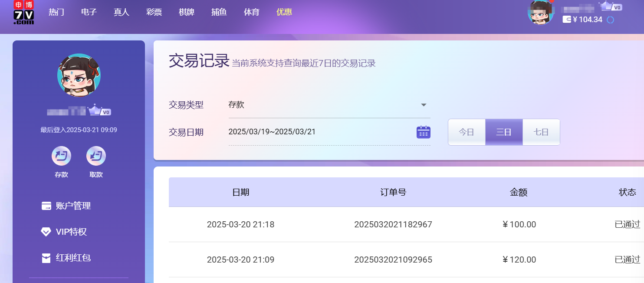Image resolution: width=644 pixels, height=283 pixels.
Task: Open the 热门 navigation menu
Action: pyautogui.click(x=56, y=12)
